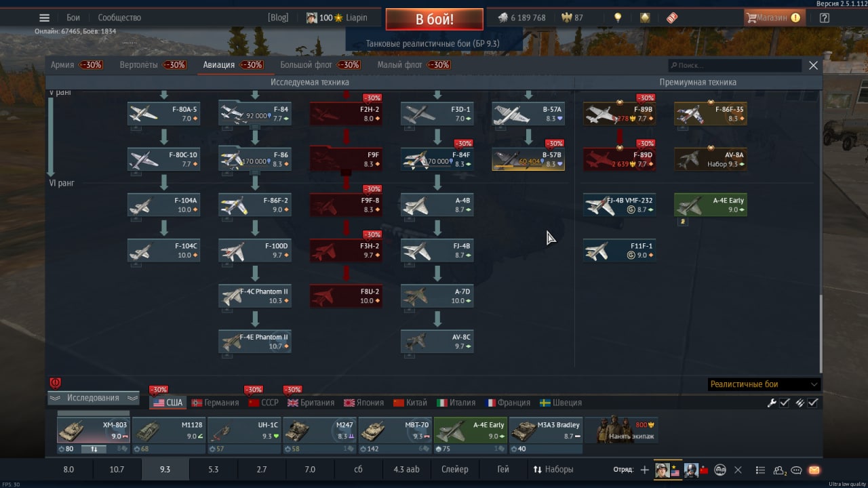Open the lightbulb tips icon
The image size is (868, 488).
618,18
